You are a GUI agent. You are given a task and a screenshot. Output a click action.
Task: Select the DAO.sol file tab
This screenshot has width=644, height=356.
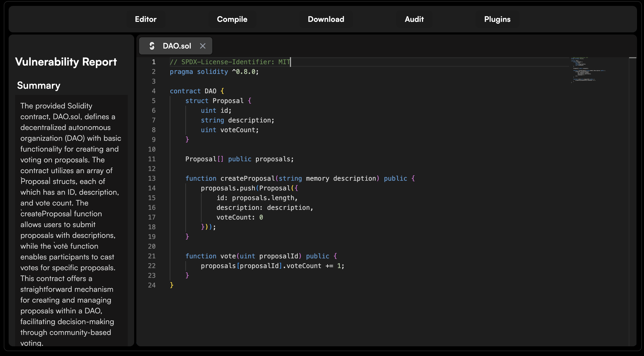pos(177,46)
